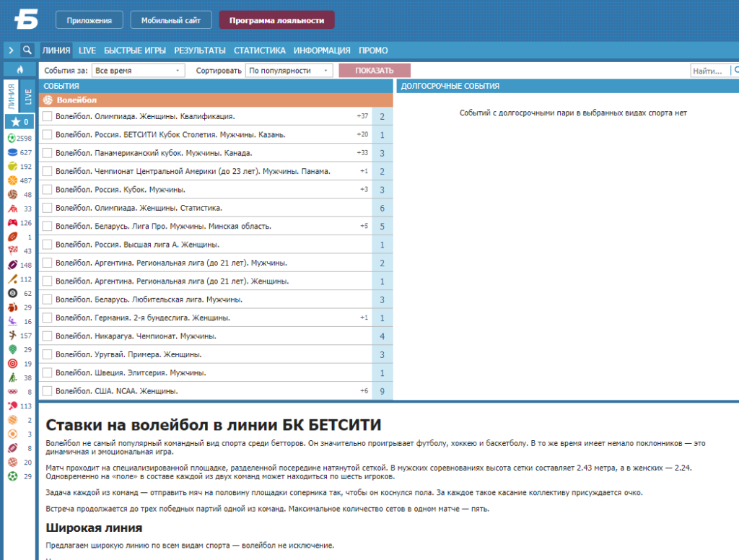This screenshot has width=739, height=560.
Task: Check Россия. Высшая лига А. Женщины checkbox
Action: click(47, 244)
